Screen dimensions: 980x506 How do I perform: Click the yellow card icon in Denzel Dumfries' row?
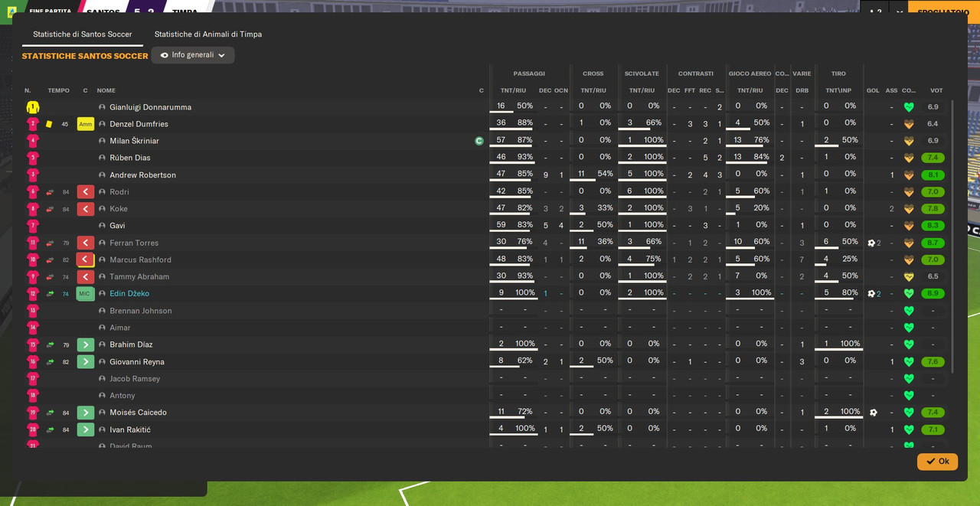(49, 124)
